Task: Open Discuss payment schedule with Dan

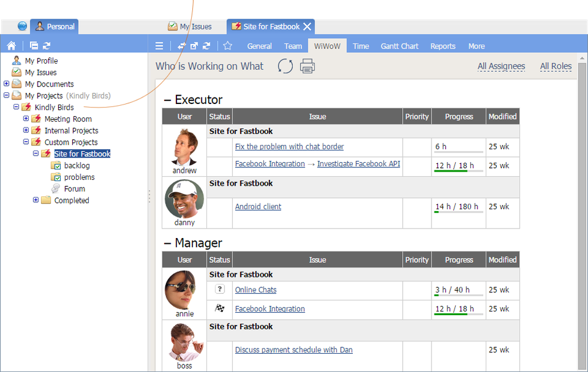Action: coord(293,350)
